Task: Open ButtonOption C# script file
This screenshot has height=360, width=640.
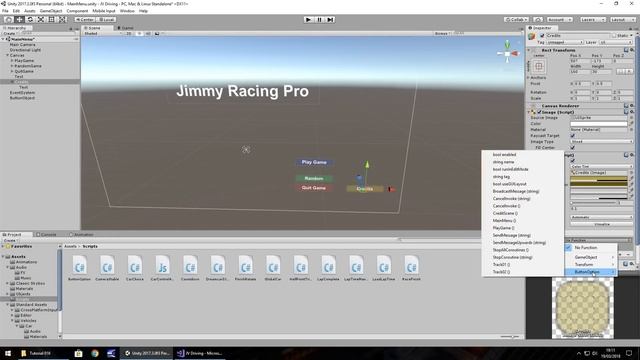Action: click(80, 267)
